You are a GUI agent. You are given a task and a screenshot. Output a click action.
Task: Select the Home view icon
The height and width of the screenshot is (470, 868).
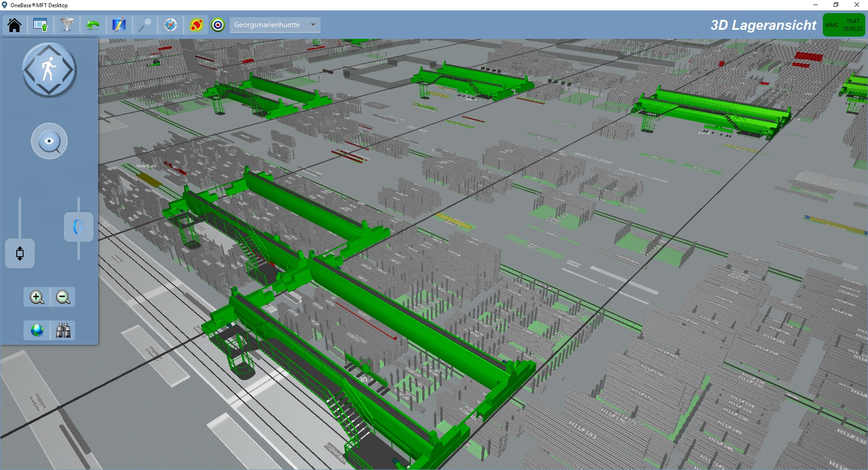click(15, 25)
